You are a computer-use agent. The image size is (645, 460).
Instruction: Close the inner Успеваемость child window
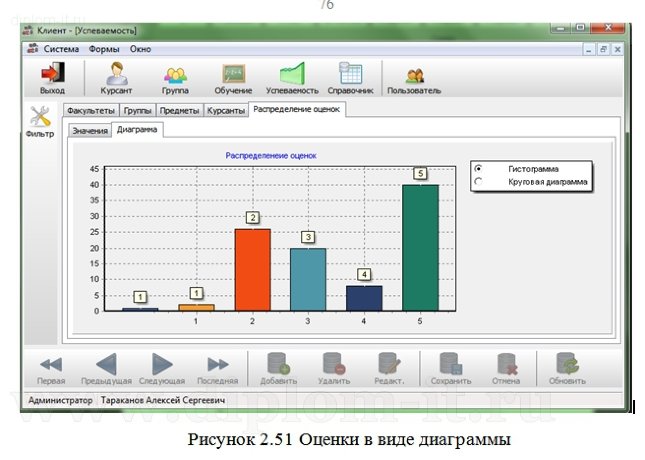click(617, 49)
